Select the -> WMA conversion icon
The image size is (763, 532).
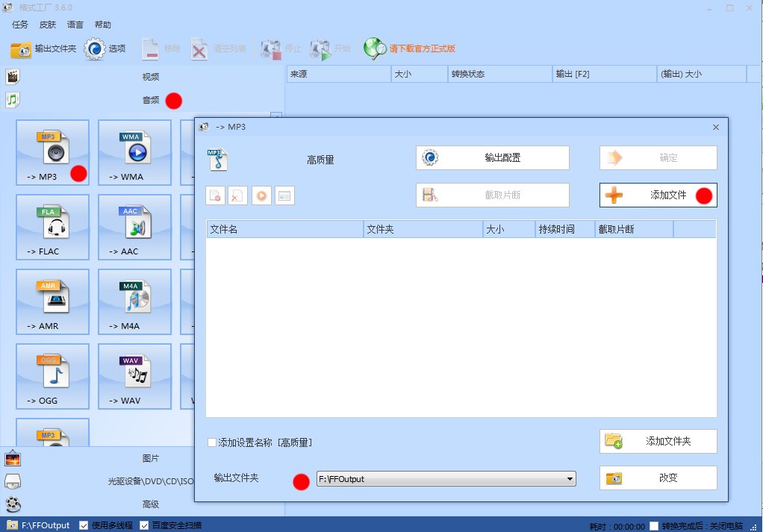[x=134, y=153]
